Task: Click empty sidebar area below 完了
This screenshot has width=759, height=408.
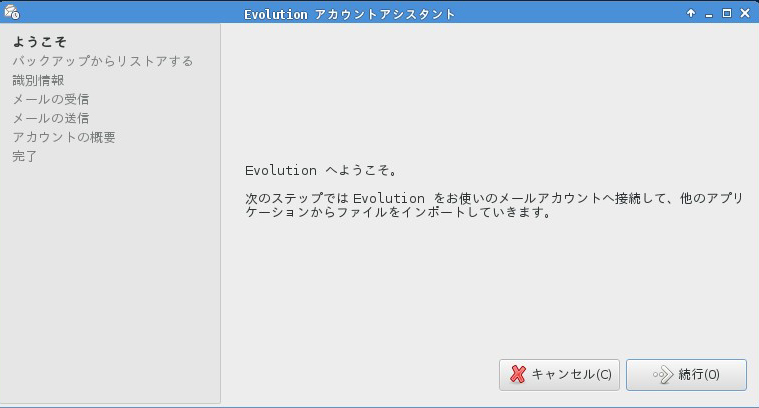Action: pyautogui.click(x=110, y=280)
